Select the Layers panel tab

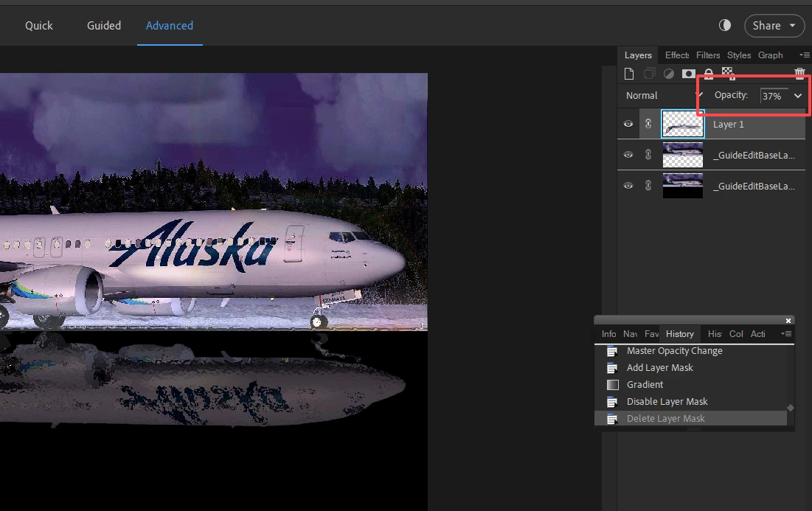(x=638, y=55)
